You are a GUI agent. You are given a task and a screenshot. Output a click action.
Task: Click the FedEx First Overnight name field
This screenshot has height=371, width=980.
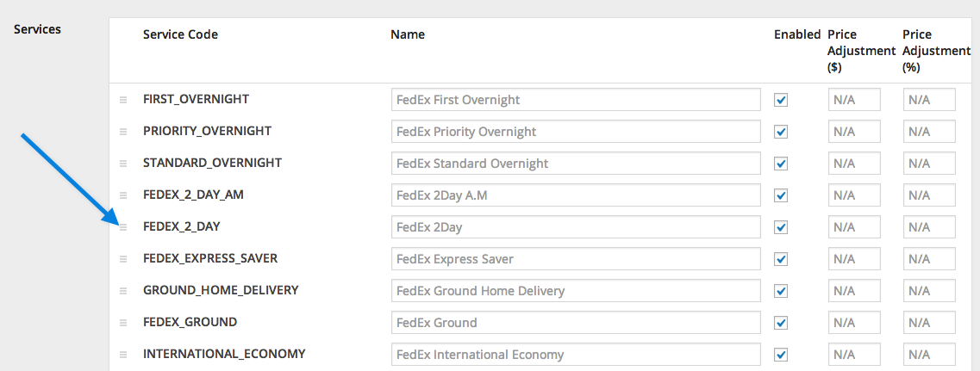(x=577, y=100)
